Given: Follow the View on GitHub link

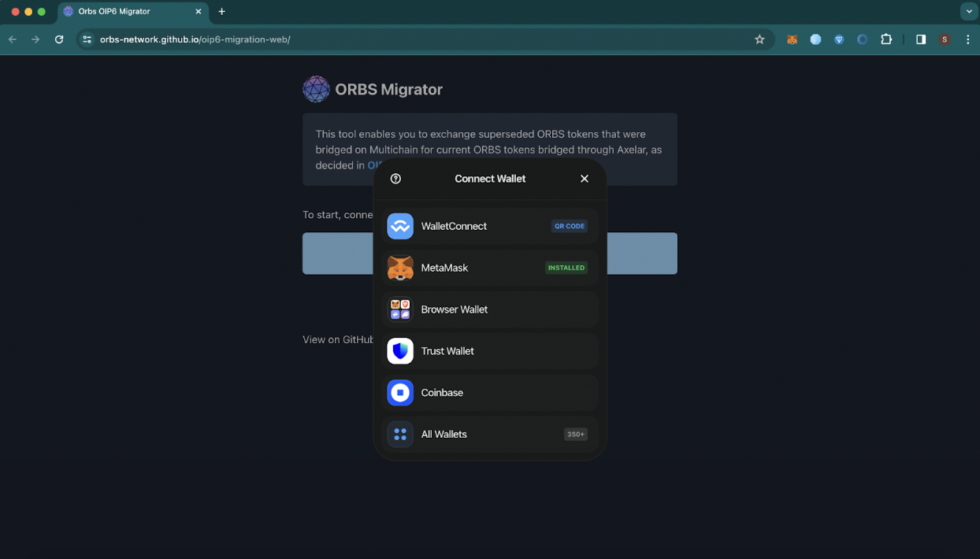Looking at the screenshot, I should (339, 339).
